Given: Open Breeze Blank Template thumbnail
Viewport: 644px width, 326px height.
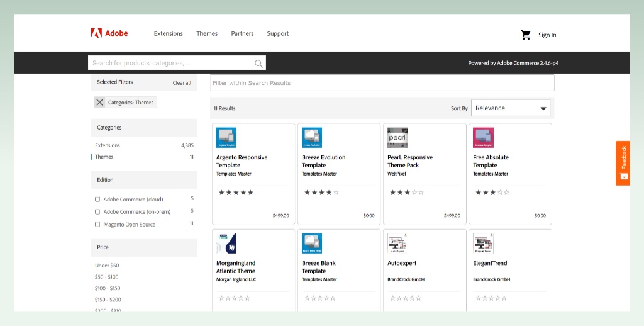Looking at the screenshot, I should pyautogui.click(x=312, y=244).
